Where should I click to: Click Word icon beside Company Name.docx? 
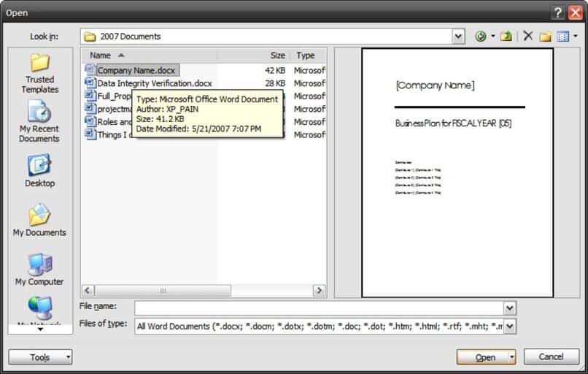pyautogui.click(x=90, y=70)
